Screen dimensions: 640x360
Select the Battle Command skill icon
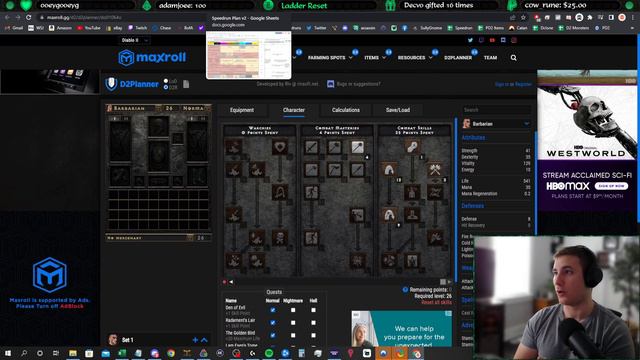(257, 260)
